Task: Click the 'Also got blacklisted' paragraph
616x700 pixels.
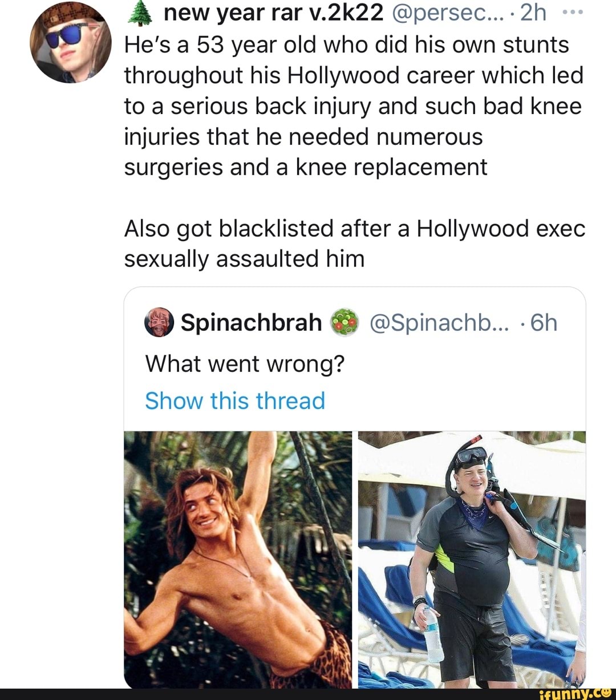Action: point(355,244)
